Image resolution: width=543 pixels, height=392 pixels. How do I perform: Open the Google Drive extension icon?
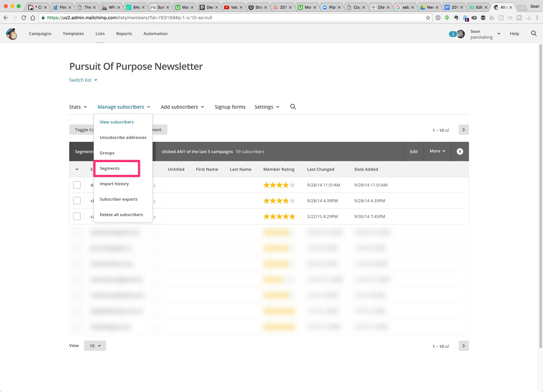click(492, 18)
